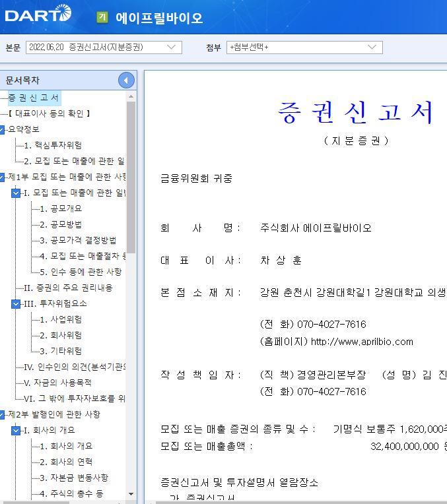Open 4. 모집 또는 매출절차 entry
Screen dimensions: 447x504
83,256
